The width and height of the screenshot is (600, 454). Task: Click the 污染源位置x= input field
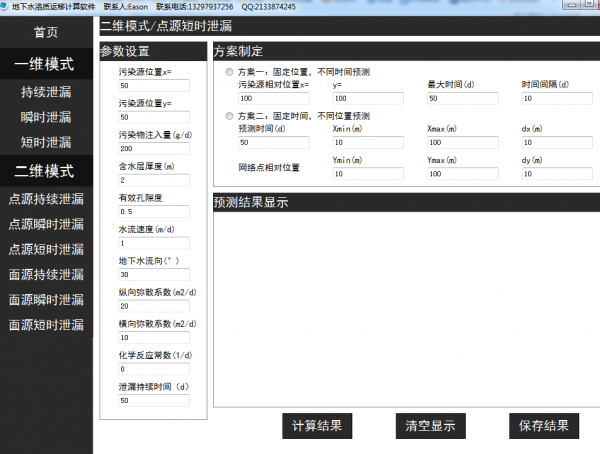coord(152,86)
